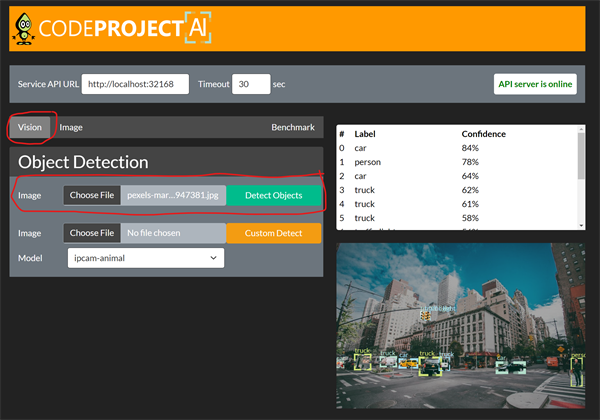The image size is (600, 420).
Task: Select result row 0 car 84%
Action: [x=457, y=148]
